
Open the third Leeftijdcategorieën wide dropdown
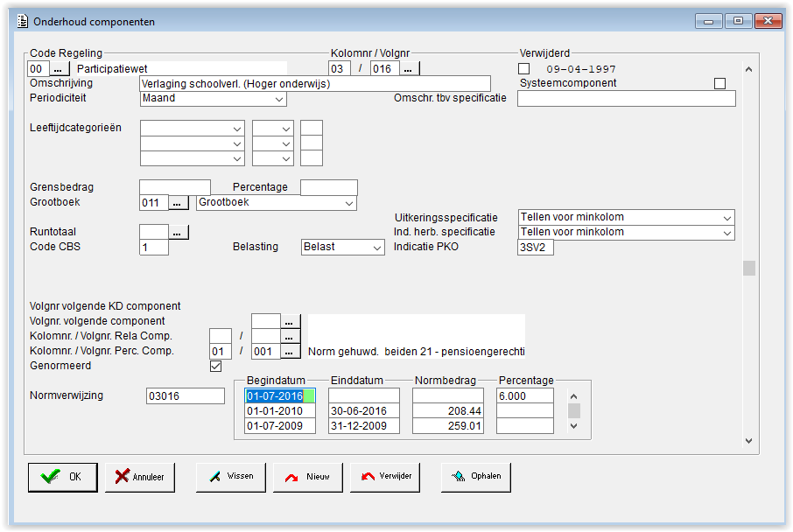(193, 158)
